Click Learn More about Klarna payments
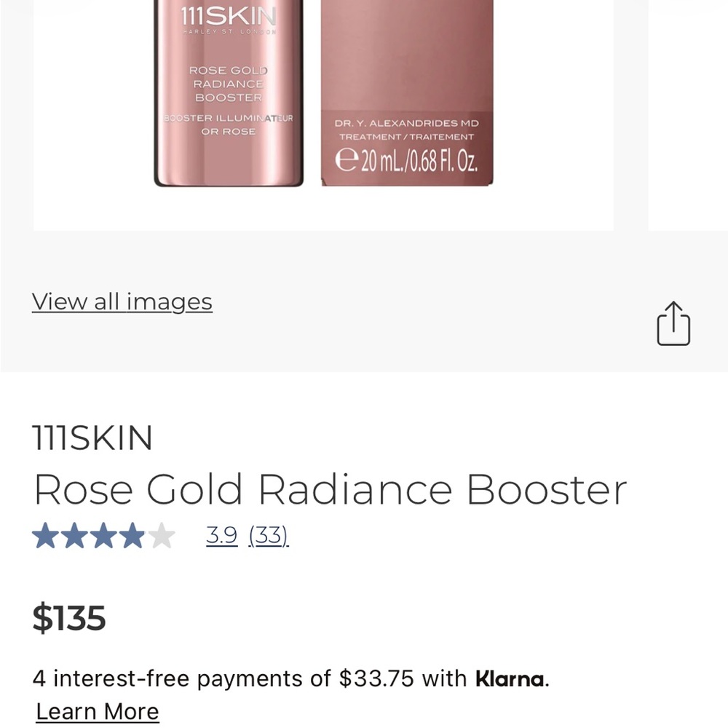 pos(96,711)
